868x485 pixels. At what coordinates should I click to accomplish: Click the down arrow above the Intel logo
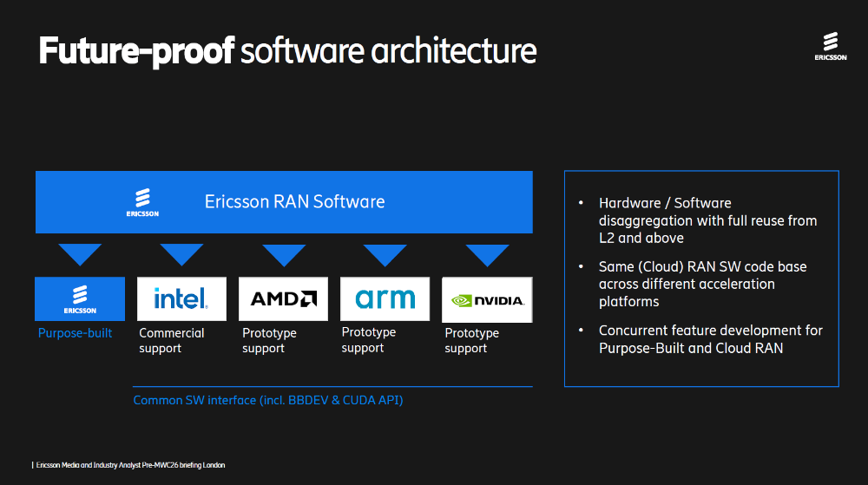(181, 254)
